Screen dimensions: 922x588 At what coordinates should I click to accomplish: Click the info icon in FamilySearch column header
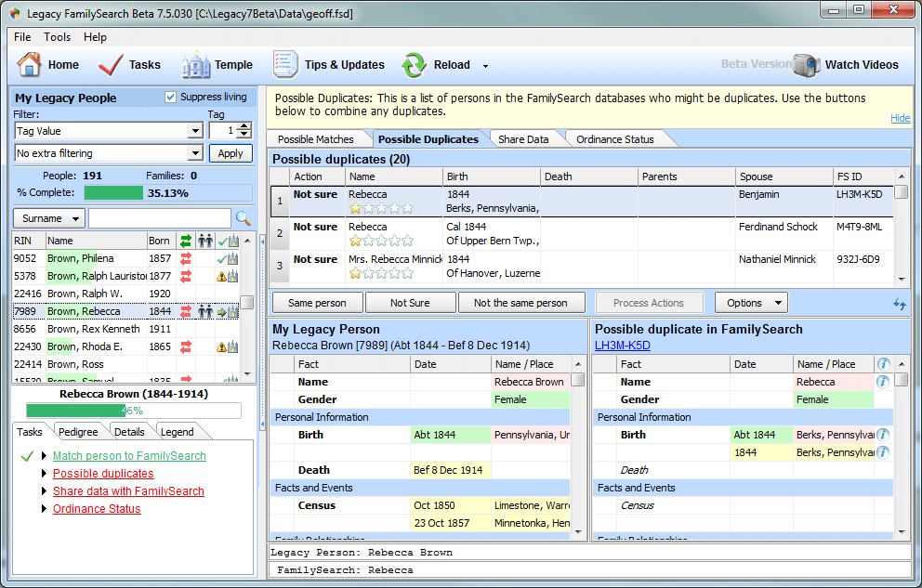point(883,364)
